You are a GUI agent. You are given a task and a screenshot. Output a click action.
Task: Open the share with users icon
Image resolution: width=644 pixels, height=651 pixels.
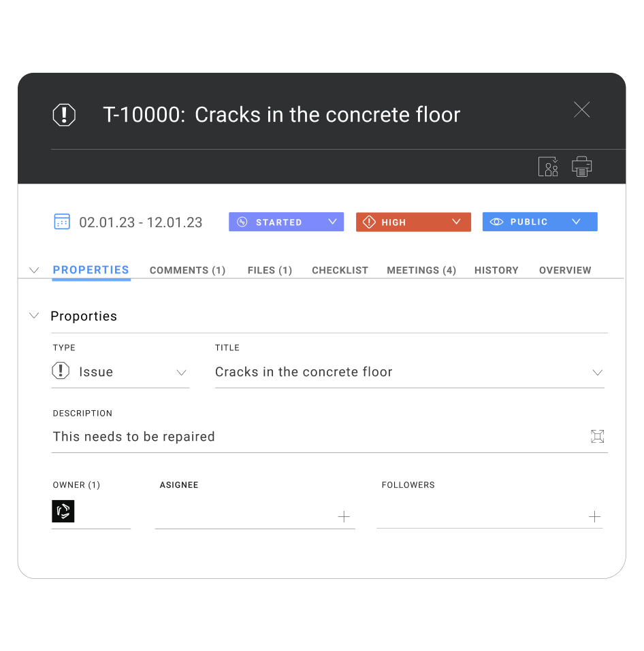click(x=548, y=166)
